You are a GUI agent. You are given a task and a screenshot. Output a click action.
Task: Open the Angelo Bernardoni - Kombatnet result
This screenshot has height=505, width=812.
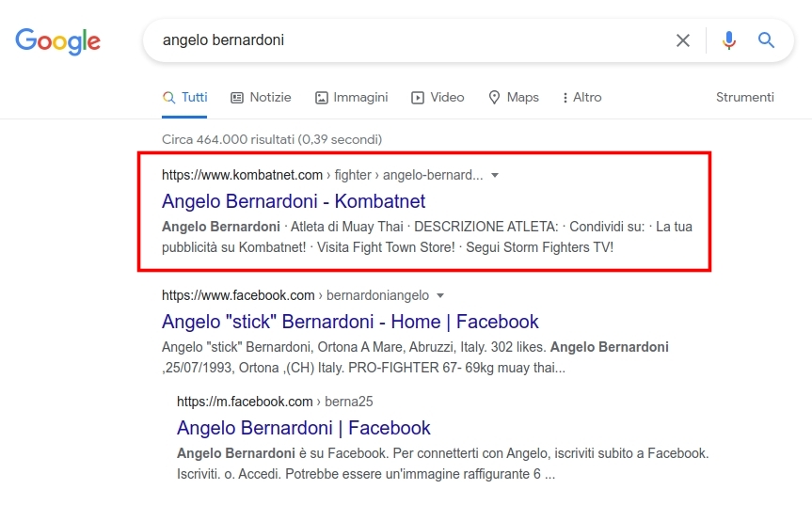(294, 201)
